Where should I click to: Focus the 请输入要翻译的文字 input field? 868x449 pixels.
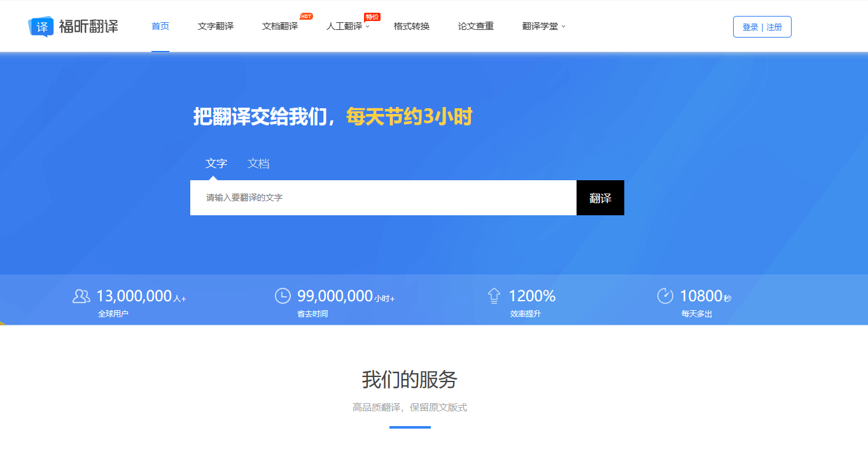click(383, 197)
